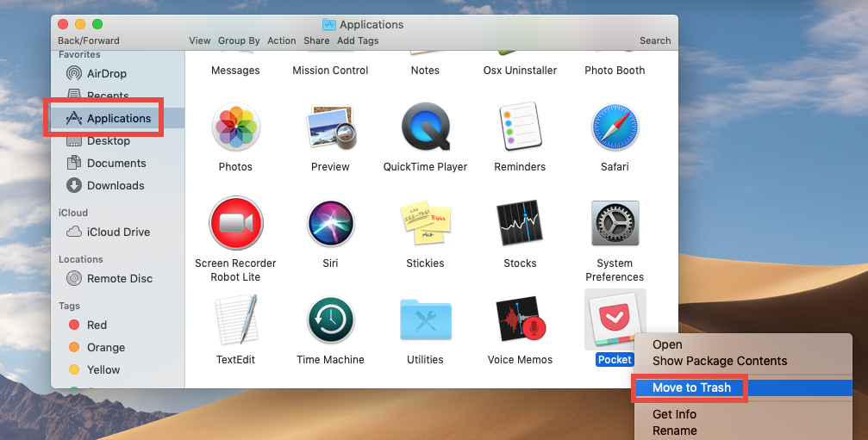
Task: Choose Move to Trash menu item
Action: (x=744, y=388)
